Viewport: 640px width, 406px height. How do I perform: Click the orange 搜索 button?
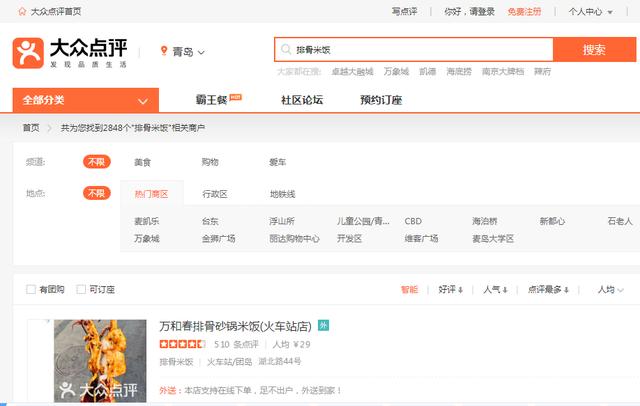tap(594, 50)
